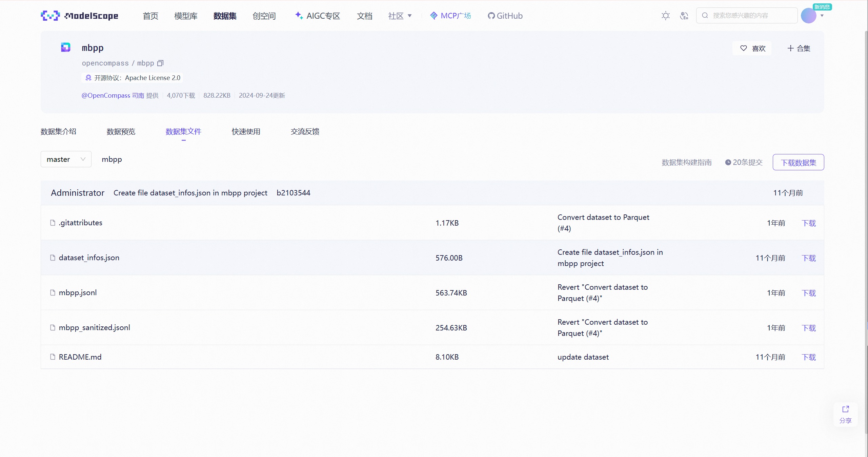Screen dimensions: 868x457
Task: Expand the 社区 dropdown menu
Action: point(400,16)
